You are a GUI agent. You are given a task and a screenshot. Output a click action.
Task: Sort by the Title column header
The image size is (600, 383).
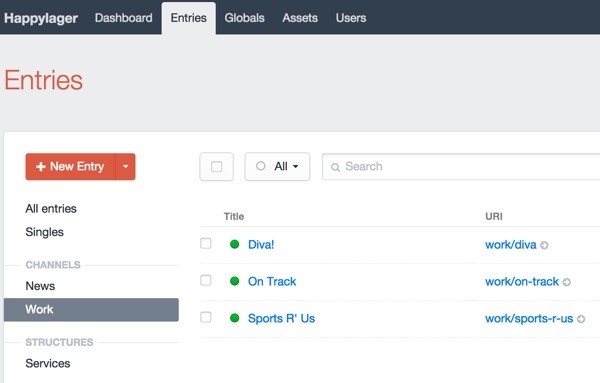pos(234,217)
